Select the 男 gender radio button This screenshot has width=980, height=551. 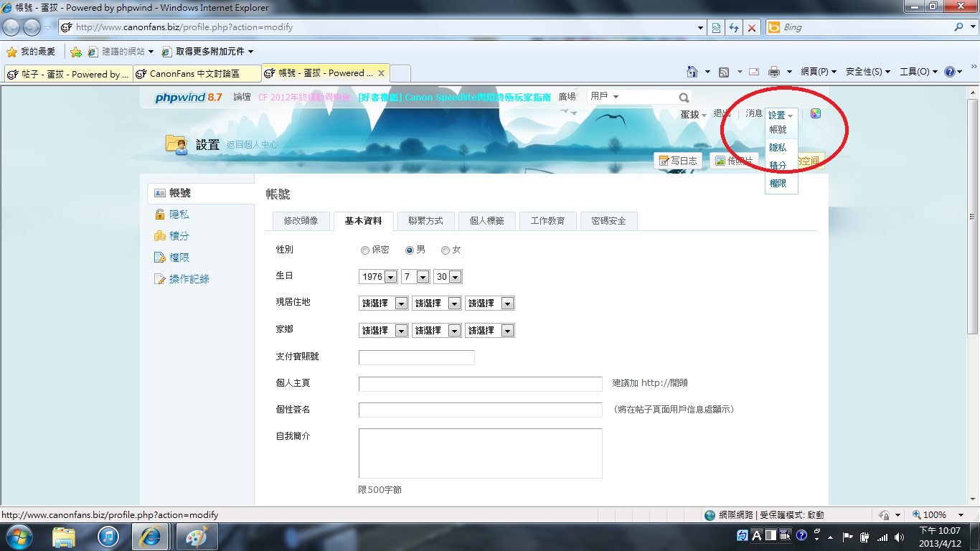410,250
